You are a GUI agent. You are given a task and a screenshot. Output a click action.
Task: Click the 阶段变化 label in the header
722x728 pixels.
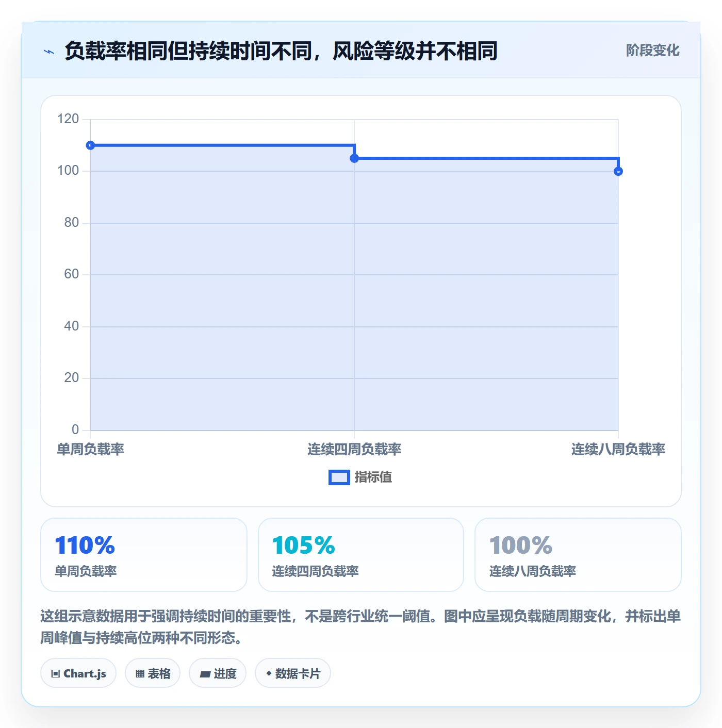(652, 51)
